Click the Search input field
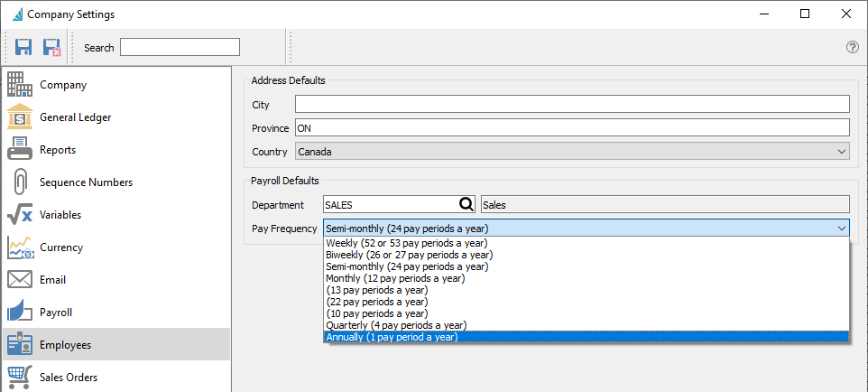The width and height of the screenshot is (868, 392). (x=180, y=47)
